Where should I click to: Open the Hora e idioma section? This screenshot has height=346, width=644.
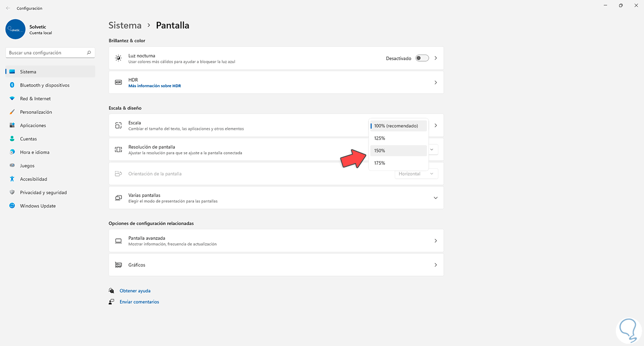point(34,152)
